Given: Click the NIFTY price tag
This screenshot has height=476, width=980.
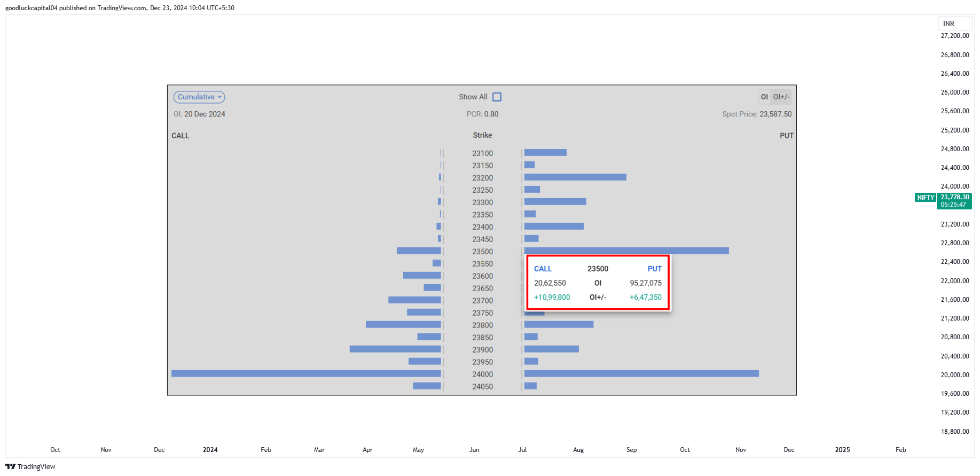Looking at the screenshot, I should click(x=926, y=198).
